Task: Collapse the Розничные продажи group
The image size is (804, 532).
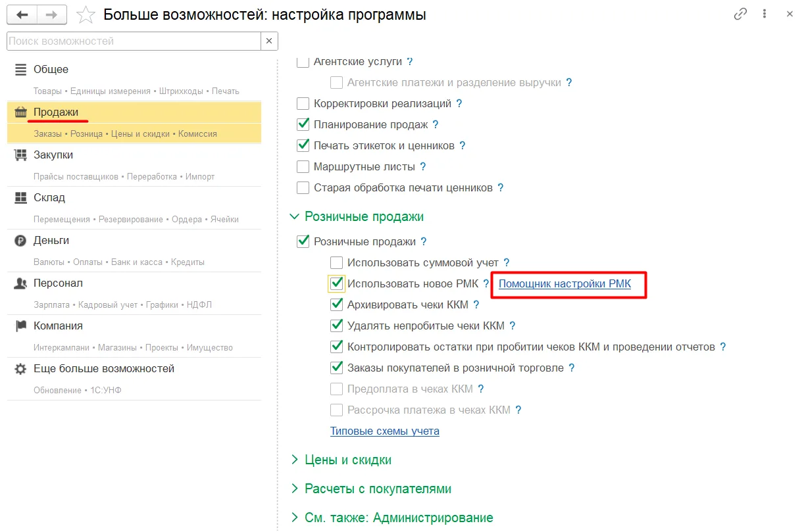Action: (295, 216)
